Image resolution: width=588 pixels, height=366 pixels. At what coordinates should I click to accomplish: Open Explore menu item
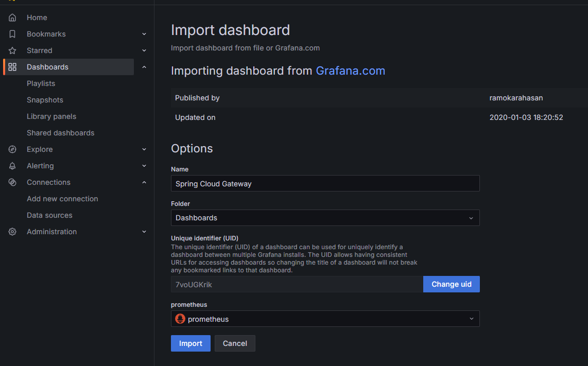40,149
